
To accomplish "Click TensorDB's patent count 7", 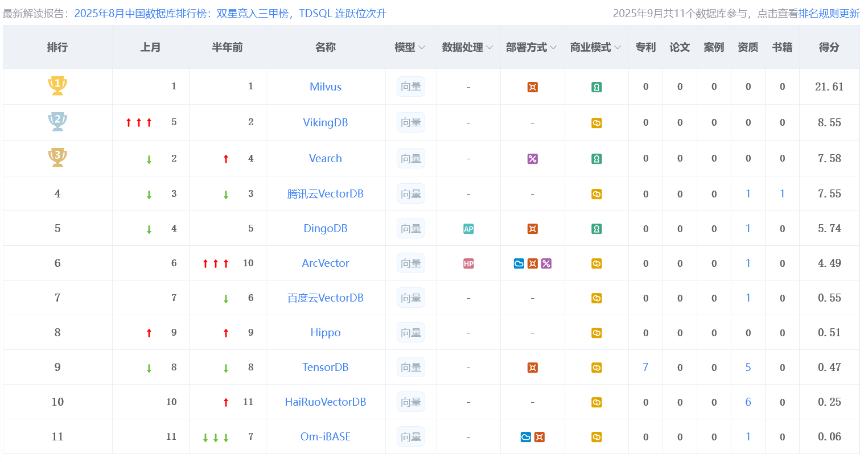I will [645, 367].
